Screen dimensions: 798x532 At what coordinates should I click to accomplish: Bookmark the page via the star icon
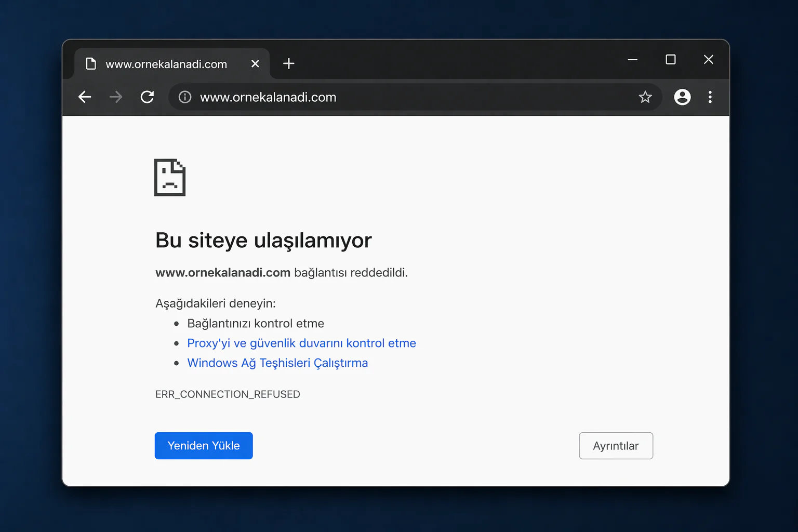[645, 97]
